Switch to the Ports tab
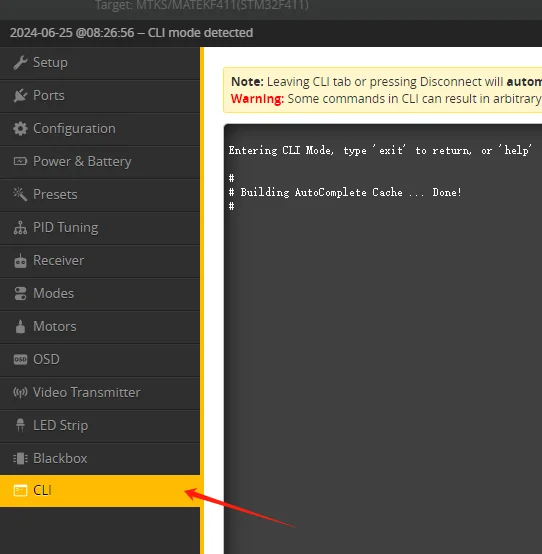542x554 pixels. pyautogui.click(x=100, y=96)
